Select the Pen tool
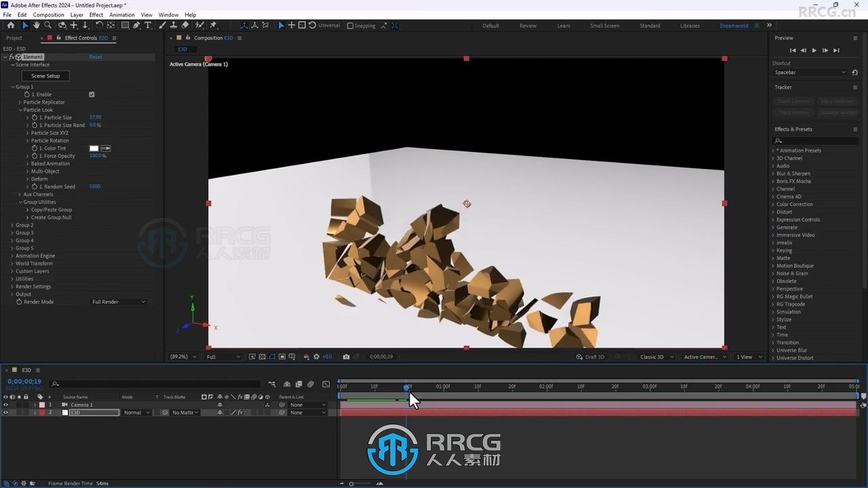The height and width of the screenshot is (488, 868). click(136, 25)
